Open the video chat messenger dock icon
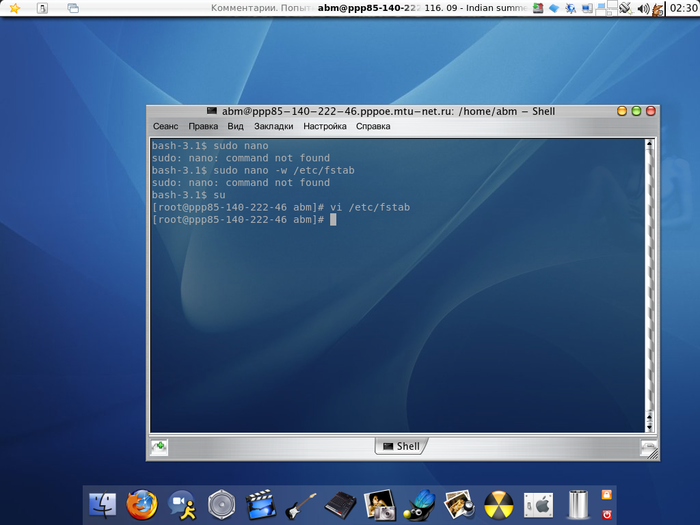 click(x=182, y=505)
